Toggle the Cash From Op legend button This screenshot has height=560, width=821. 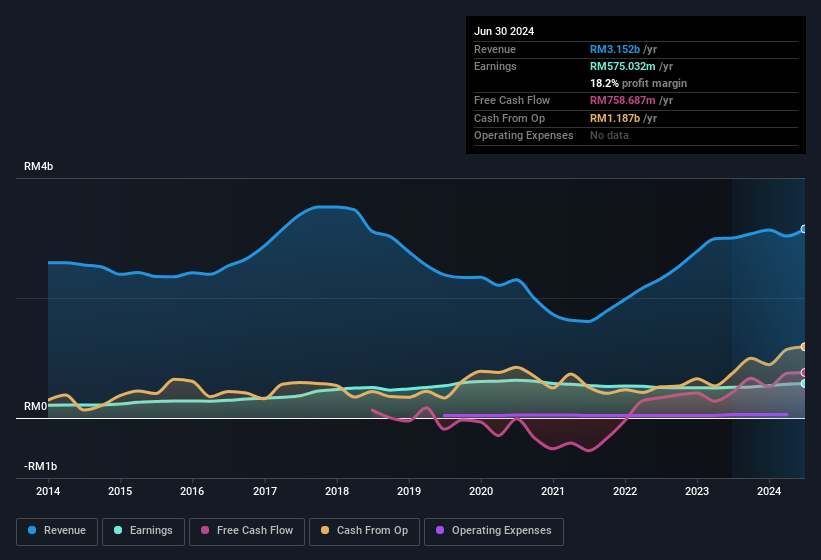[x=364, y=531]
